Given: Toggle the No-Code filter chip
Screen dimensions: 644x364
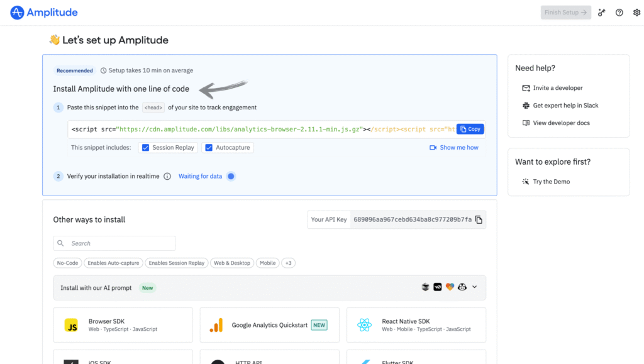Looking at the screenshot, I should click(67, 263).
